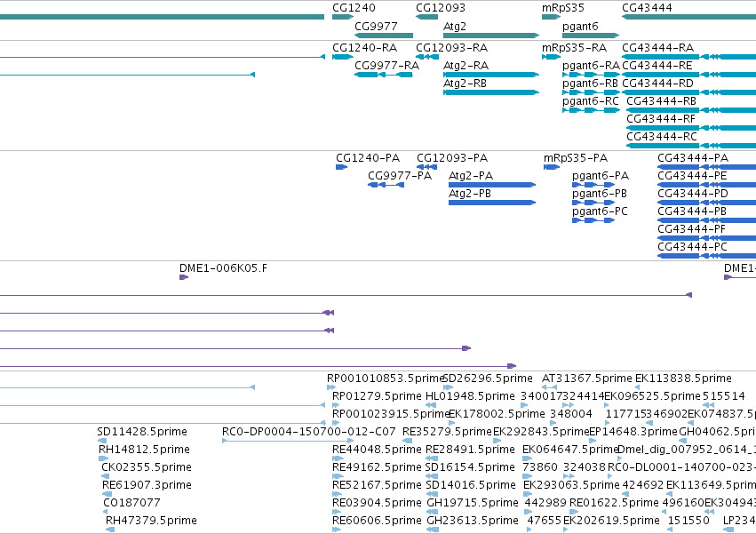Click the SD11428.5prime EST
Screen dimensions: 756x534
[102, 441]
